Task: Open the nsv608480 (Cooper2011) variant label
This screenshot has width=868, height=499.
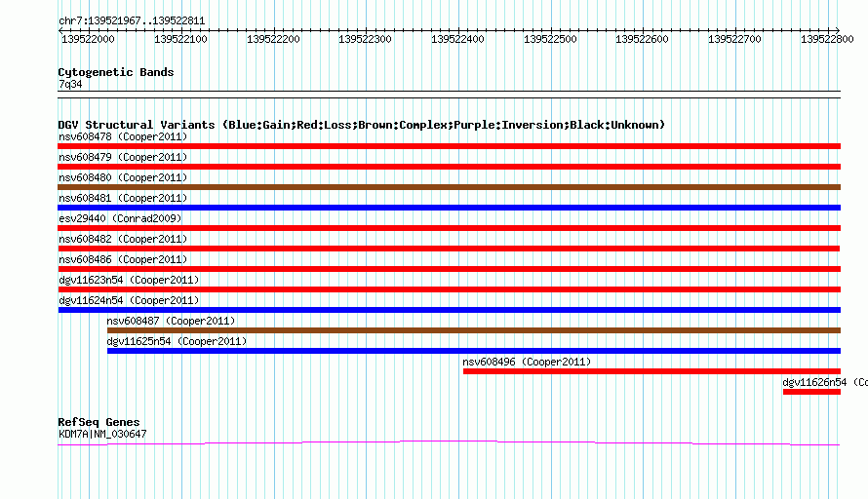Action: pyautogui.click(x=123, y=177)
